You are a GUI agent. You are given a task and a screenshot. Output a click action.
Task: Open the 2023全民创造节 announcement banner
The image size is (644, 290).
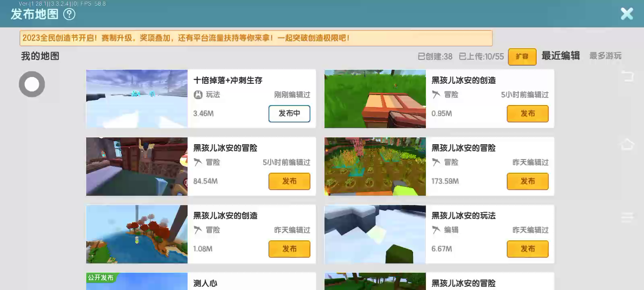pyautogui.click(x=256, y=38)
